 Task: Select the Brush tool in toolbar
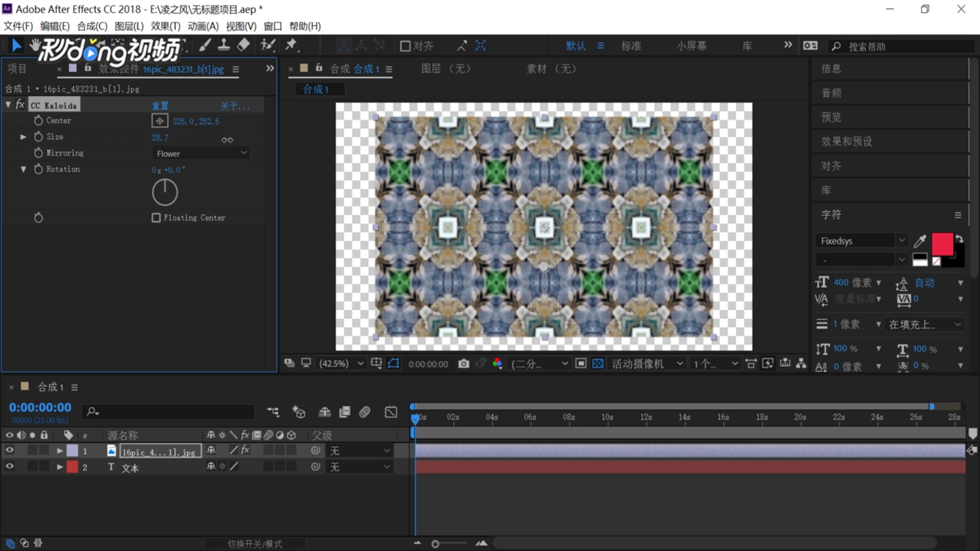(205, 45)
